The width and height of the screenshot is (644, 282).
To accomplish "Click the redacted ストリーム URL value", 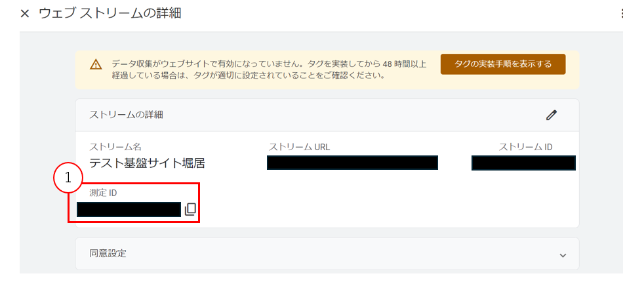I will click(x=352, y=163).
